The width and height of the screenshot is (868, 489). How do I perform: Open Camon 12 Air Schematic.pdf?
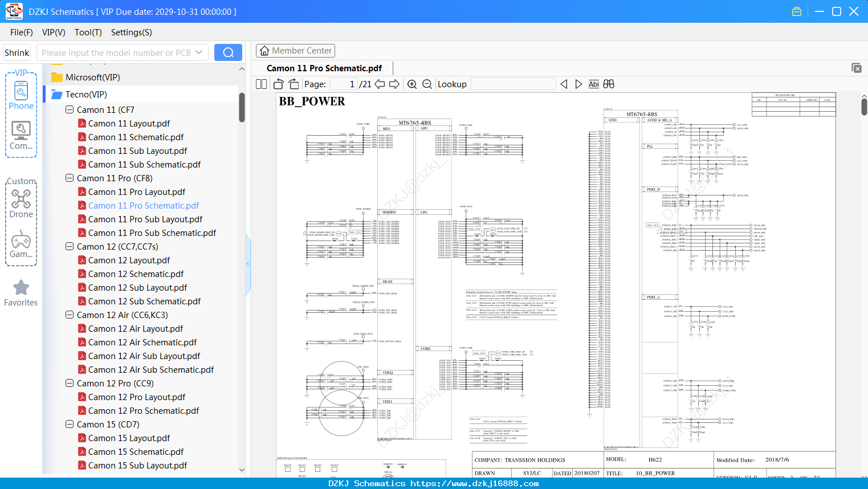pyautogui.click(x=142, y=342)
